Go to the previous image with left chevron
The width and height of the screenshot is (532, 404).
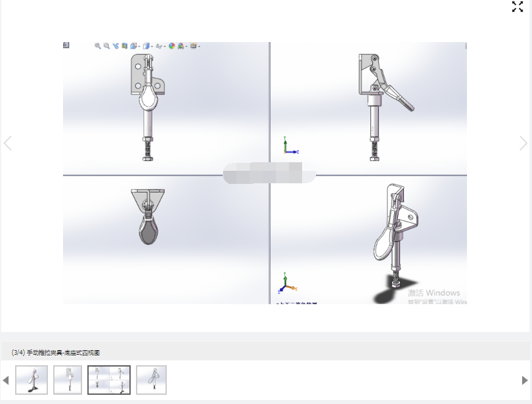coord(7,143)
